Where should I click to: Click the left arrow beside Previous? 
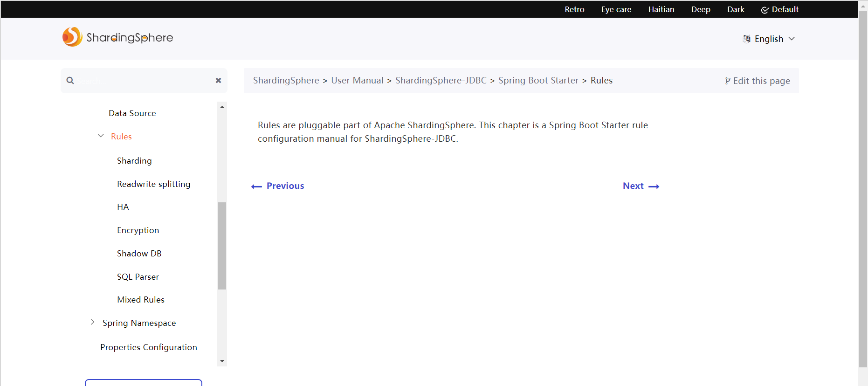point(256,186)
